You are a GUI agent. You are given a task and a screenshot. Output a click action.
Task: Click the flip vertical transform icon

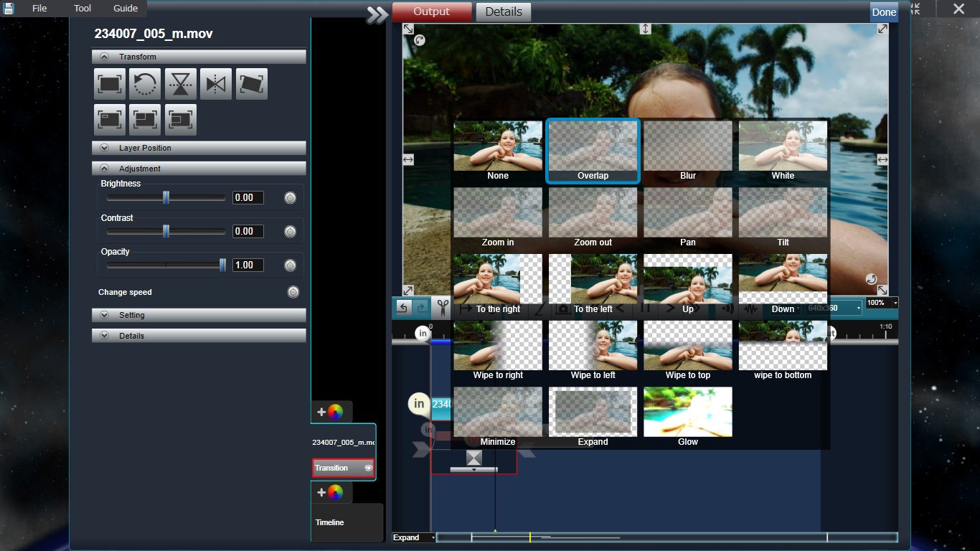point(181,84)
